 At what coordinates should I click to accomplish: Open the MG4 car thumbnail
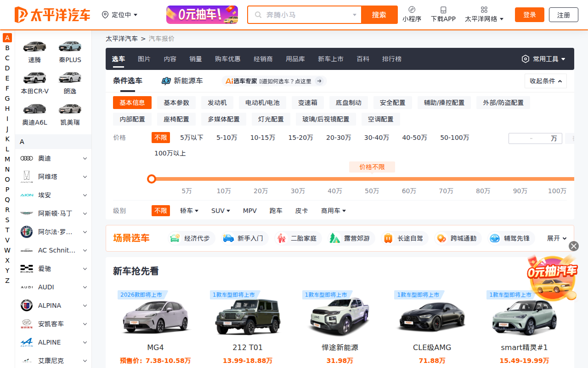pos(155,316)
